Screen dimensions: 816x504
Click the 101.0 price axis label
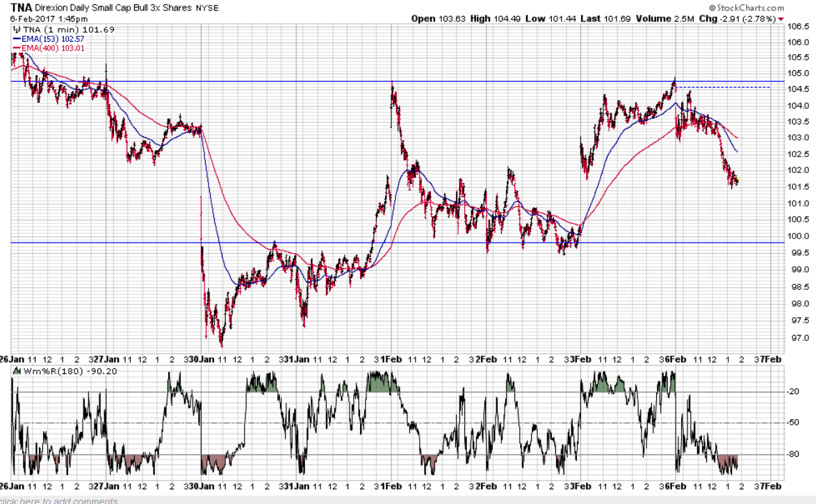[799, 204]
